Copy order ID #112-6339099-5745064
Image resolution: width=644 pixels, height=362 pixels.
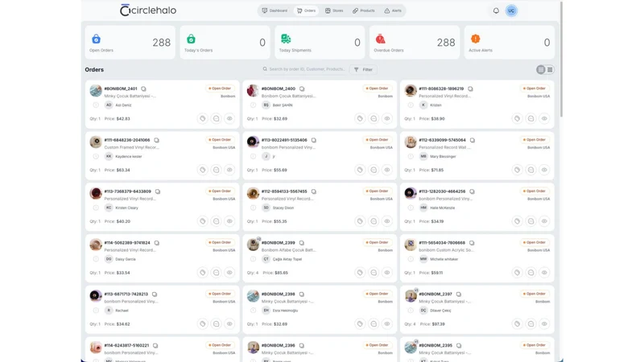(473, 140)
